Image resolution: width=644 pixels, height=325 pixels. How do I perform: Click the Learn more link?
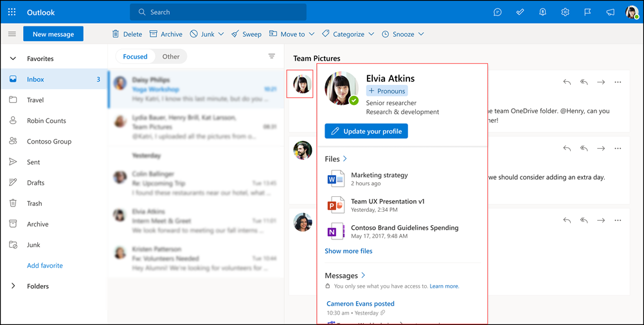(x=444, y=286)
